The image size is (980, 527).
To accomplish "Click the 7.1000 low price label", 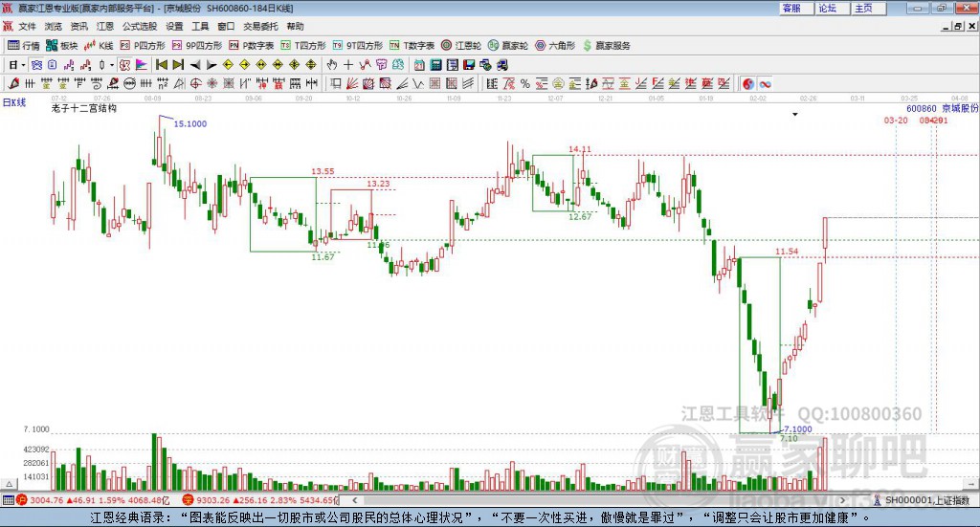I will (x=798, y=429).
